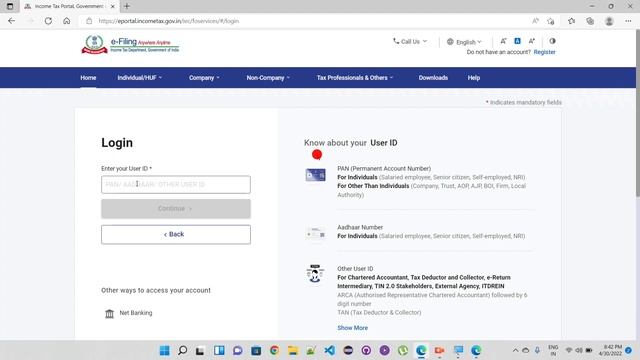Expand the Call Us dropdown

[410, 41]
